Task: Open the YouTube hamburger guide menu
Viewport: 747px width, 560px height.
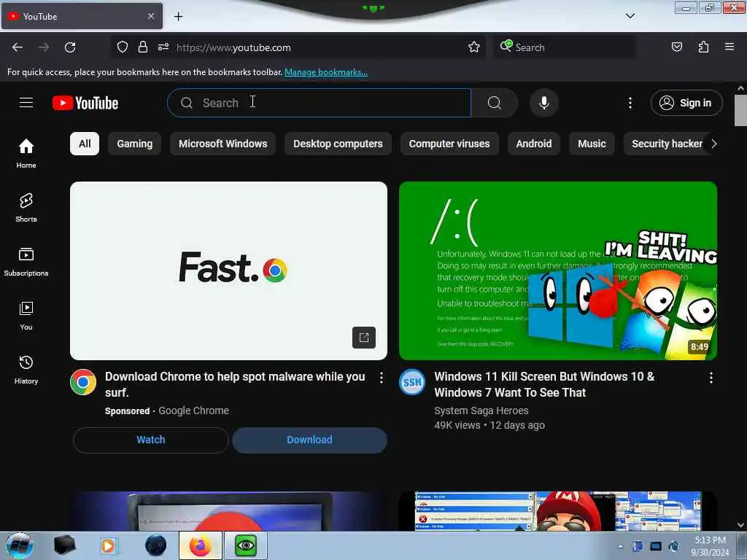Action: [26, 103]
